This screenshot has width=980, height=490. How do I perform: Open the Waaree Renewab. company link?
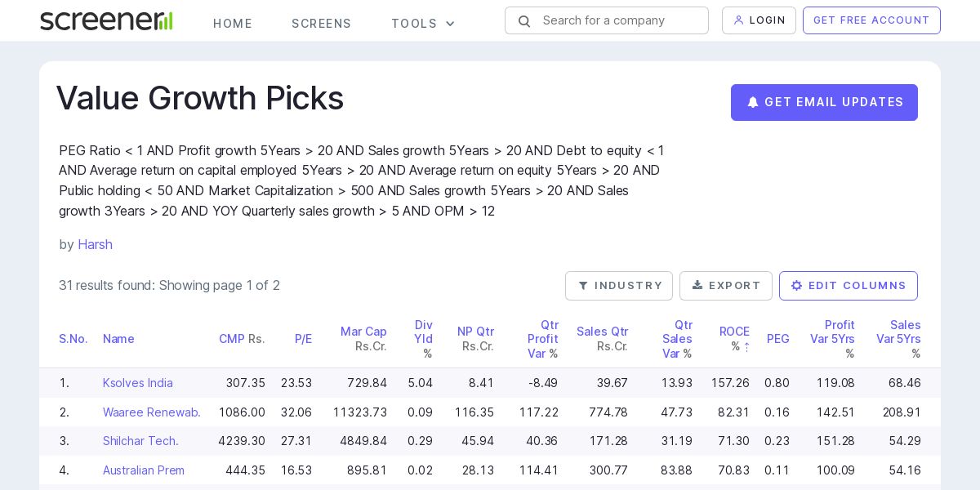pyautogui.click(x=152, y=412)
